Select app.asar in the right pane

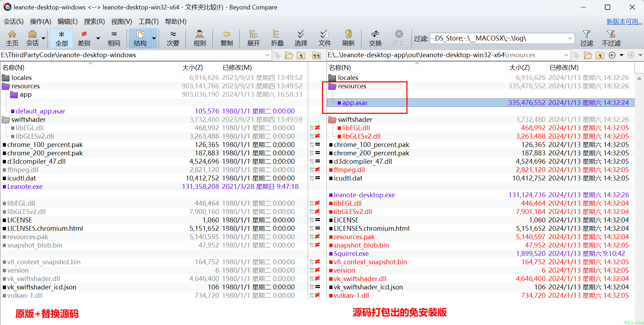click(355, 103)
